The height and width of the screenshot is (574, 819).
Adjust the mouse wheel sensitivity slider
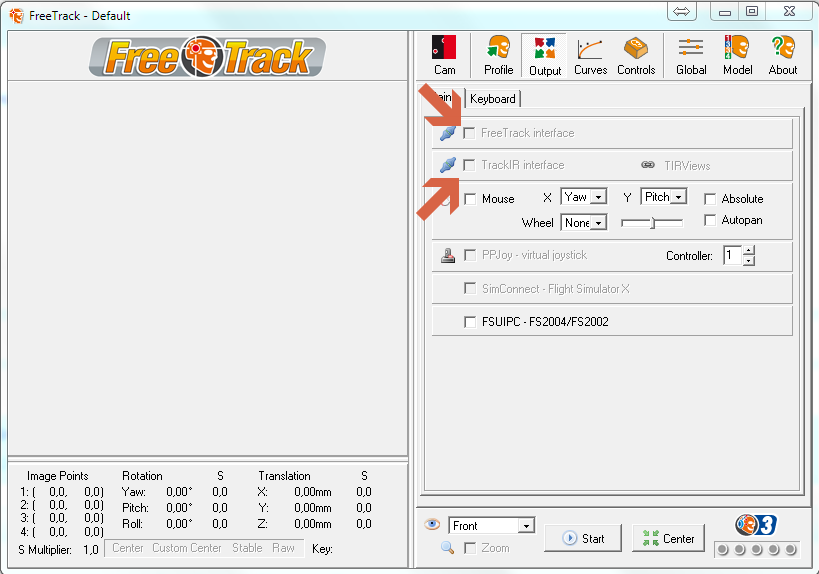[x=651, y=223]
